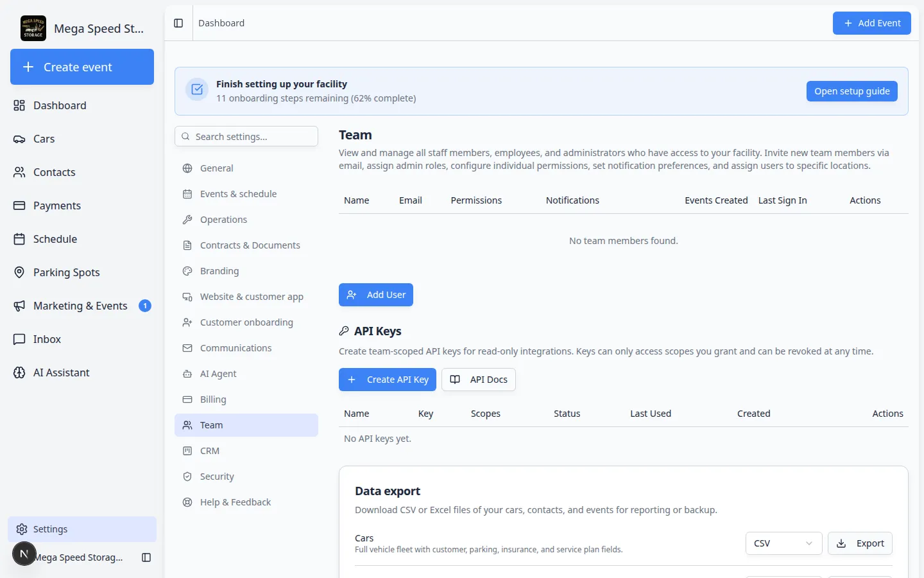The width and height of the screenshot is (924, 578).
Task: Open General settings section
Action: 246,168
